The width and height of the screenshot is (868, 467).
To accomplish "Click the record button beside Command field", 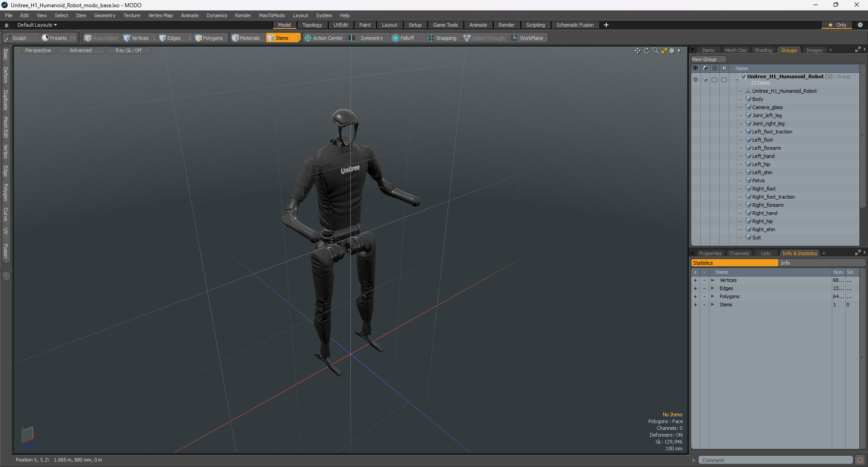I will point(860,460).
